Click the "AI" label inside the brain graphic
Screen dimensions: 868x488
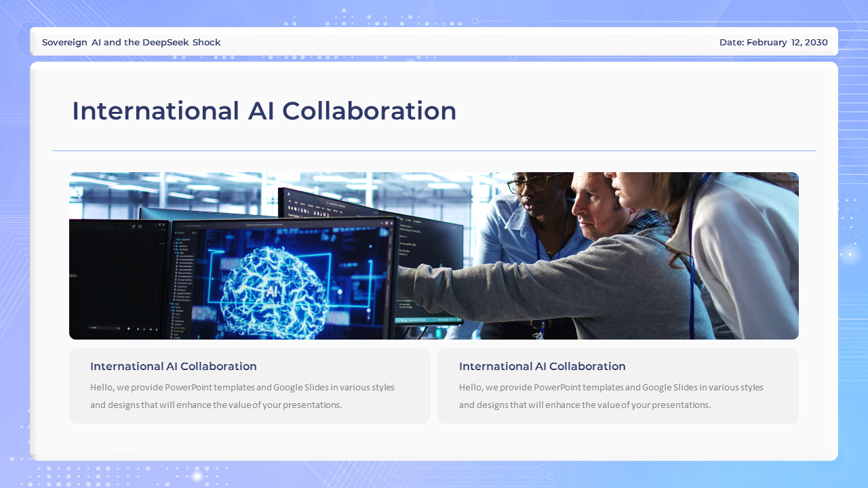[273, 291]
